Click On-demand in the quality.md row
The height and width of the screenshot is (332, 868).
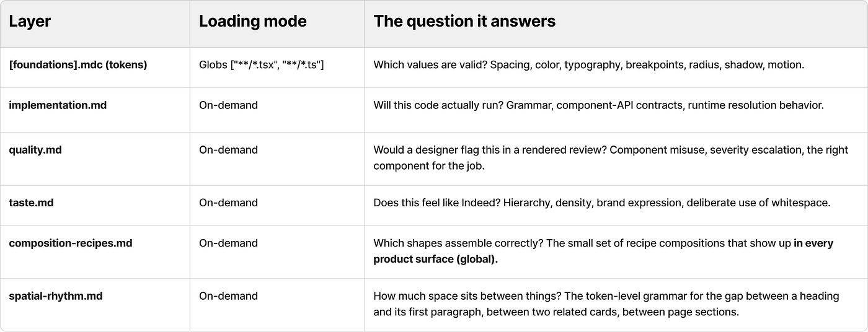pyautogui.click(x=228, y=150)
